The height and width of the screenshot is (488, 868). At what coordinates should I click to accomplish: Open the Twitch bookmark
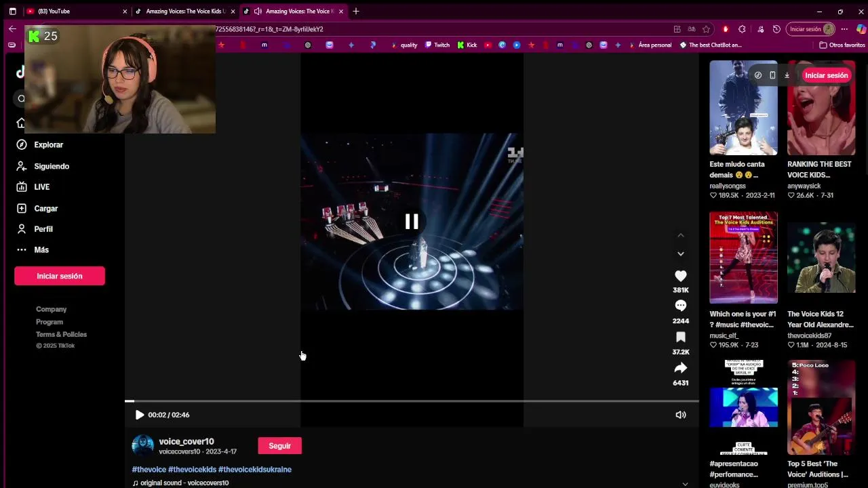pos(437,45)
